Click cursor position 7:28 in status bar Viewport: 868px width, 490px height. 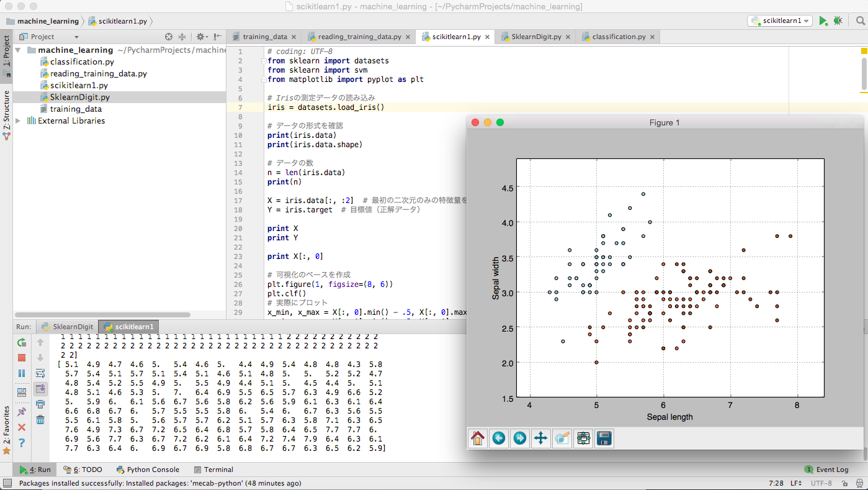776,483
